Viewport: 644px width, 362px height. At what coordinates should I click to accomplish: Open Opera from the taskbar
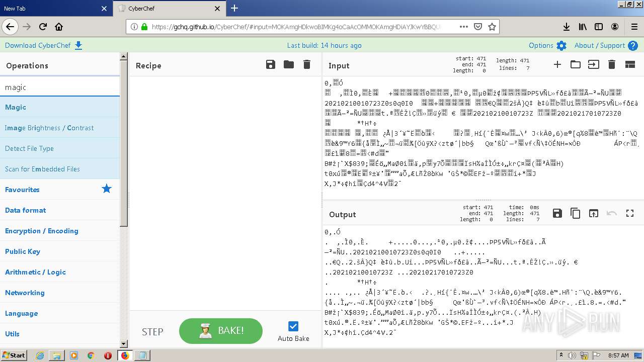108,355
